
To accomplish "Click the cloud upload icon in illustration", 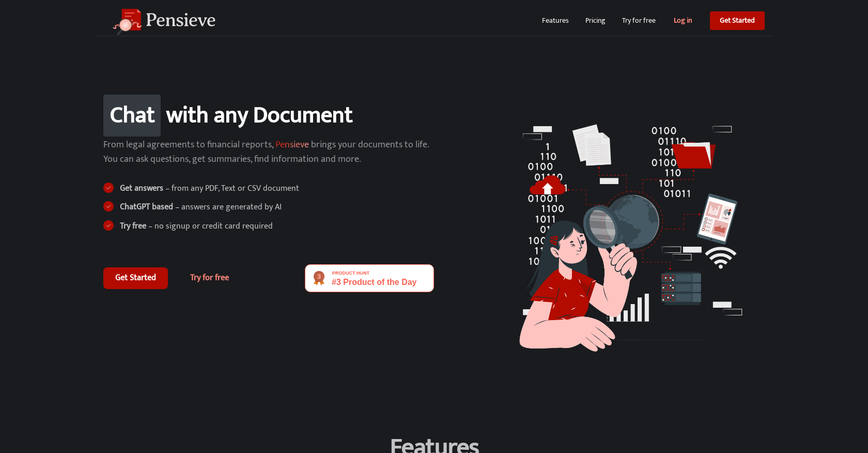I will pos(548,186).
